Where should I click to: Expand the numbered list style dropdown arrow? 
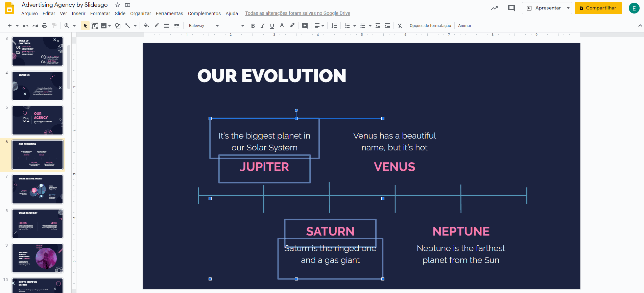355,26
